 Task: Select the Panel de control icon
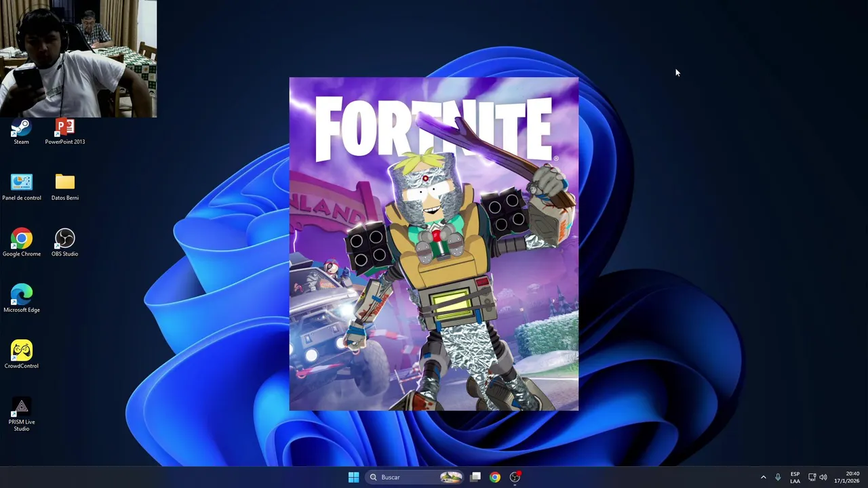pos(21,188)
